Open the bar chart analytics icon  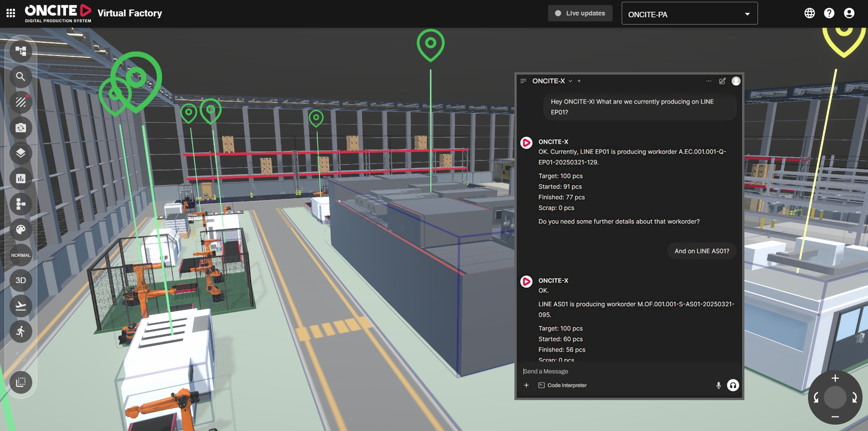(21, 179)
